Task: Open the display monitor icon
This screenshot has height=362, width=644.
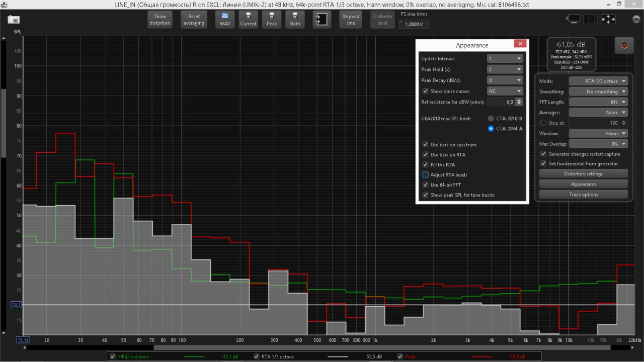Action: 574,19
